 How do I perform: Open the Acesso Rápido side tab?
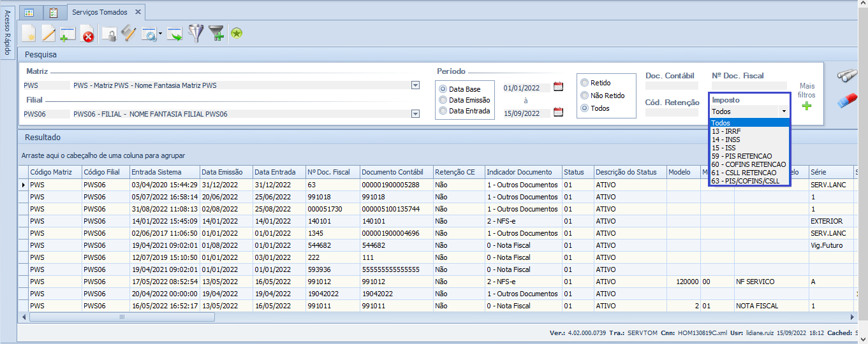(8, 32)
